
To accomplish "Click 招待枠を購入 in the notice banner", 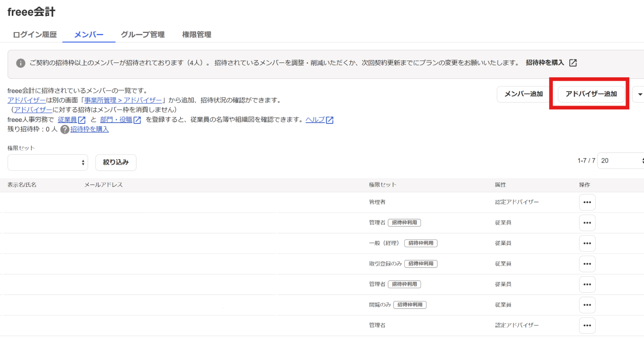I will pyautogui.click(x=545, y=63).
